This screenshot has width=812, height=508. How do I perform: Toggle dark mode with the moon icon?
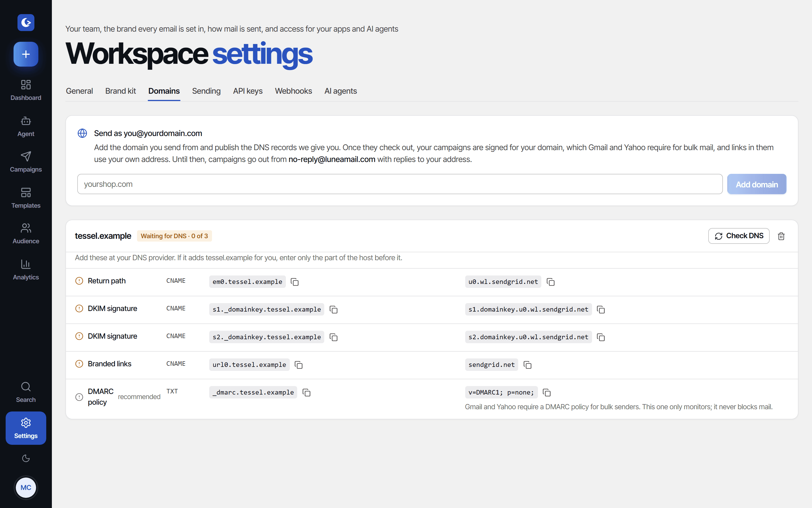click(26, 458)
